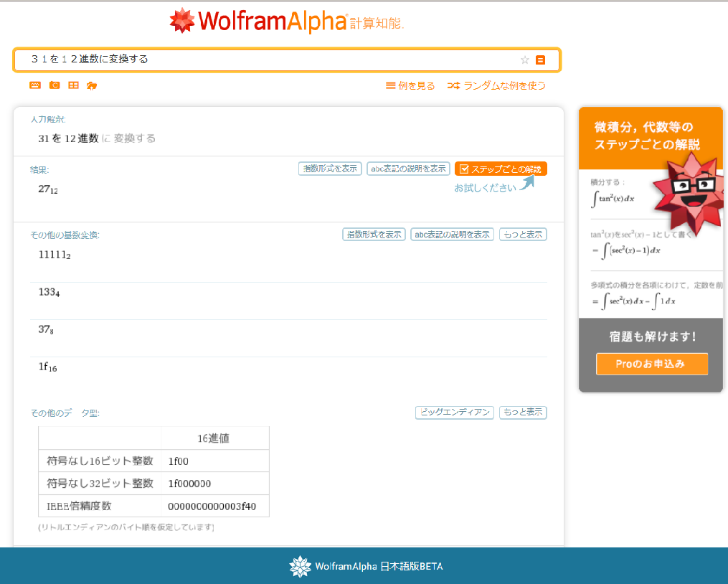Click the お試しください link
Viewport: 728px width, 584px height.
point(485,188)
